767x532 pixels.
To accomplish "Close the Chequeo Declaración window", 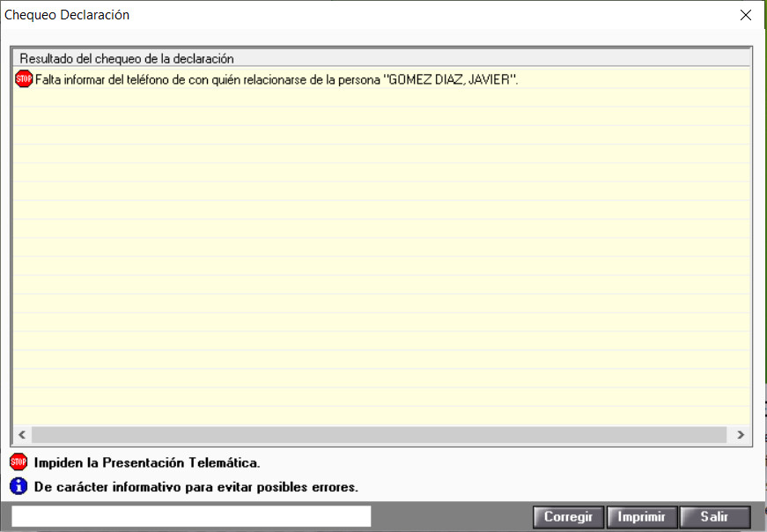I will pyautogui.click(x=746, y=15).
